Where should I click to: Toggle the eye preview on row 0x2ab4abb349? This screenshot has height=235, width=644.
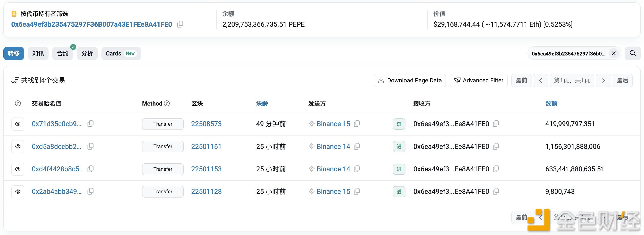coord(18,191)
